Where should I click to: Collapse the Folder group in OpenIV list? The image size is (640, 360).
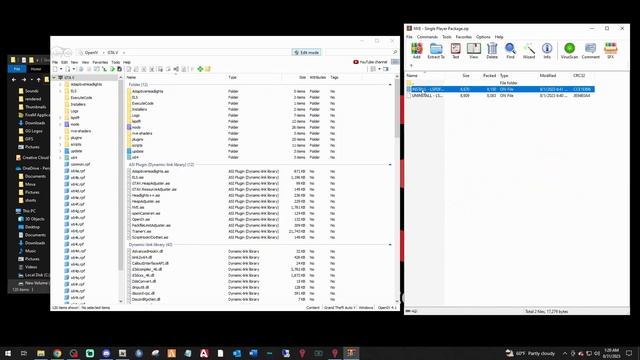[390, 84]
